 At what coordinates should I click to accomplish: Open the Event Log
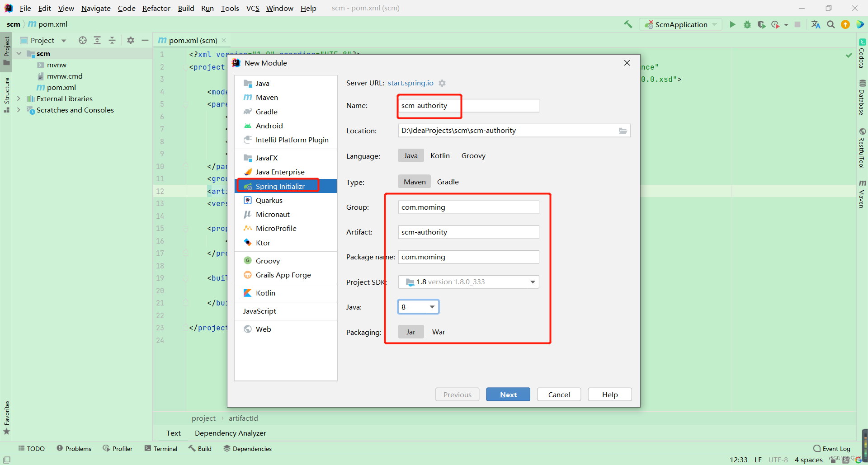(831, 449)
